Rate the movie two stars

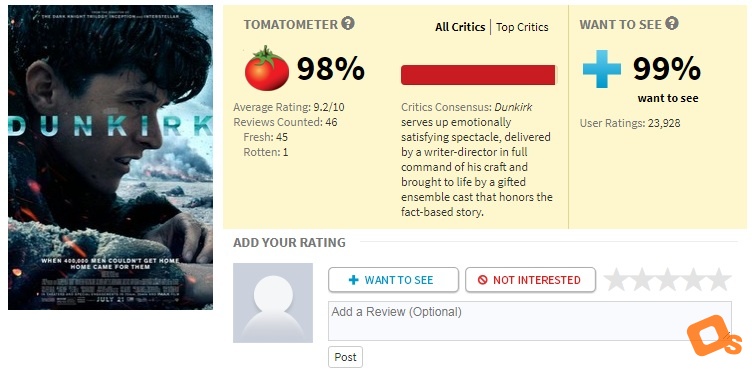pos(642,280)
